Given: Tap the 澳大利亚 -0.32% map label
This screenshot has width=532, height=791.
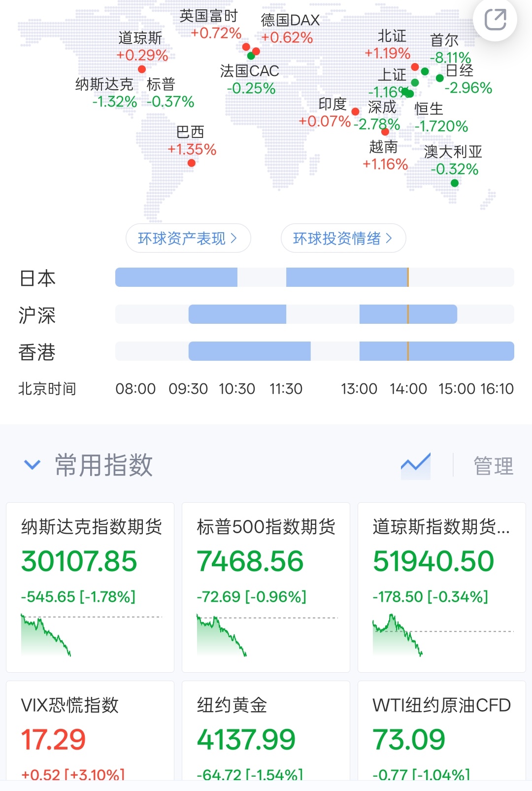Looking at the screenshot, I should [x=453, y=160].
